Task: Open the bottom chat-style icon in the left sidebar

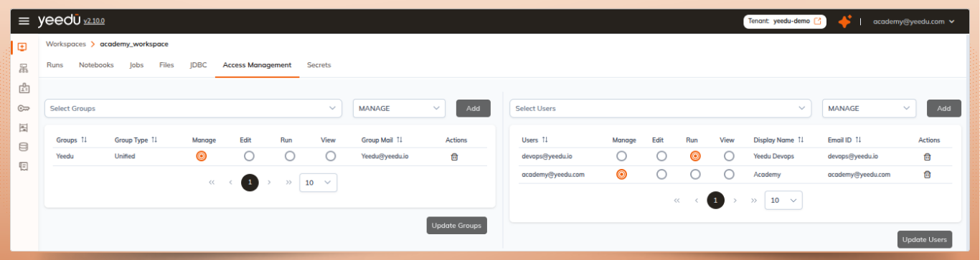Action: [23, 166]
